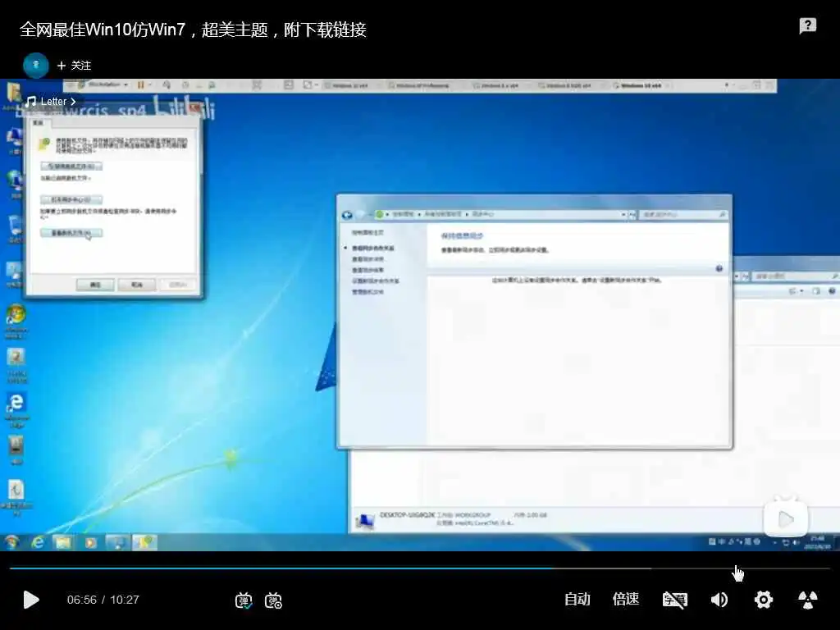Click the tray volume icon in the video
The image size is (840, 630).
pyautogui.click(x=796, y=542)
